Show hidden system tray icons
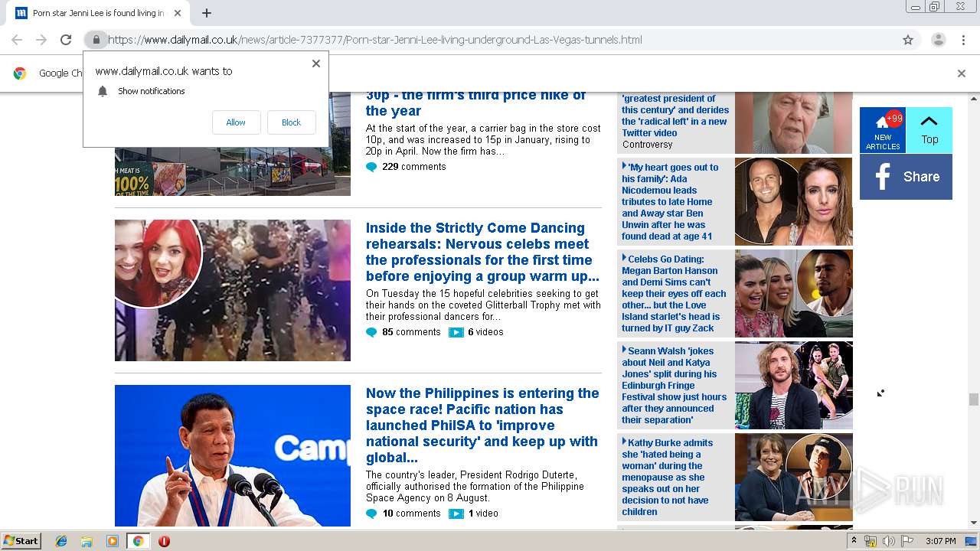This screenshot has width=980, height=551. 854,541
